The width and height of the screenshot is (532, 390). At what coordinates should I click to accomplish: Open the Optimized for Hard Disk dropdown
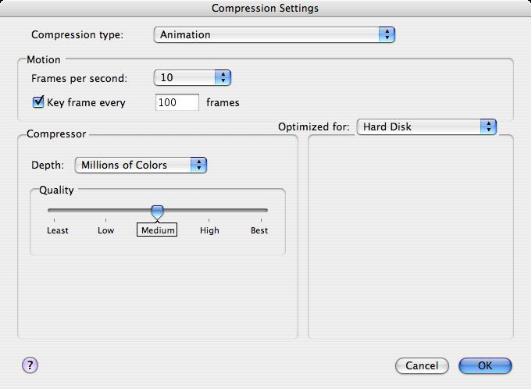click(426, 127)
